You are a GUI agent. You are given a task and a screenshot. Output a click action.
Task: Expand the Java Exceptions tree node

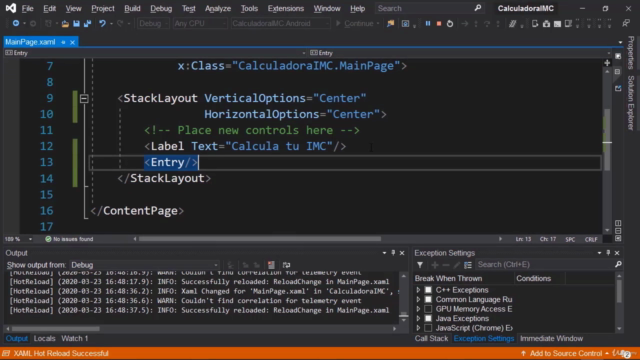418,318
